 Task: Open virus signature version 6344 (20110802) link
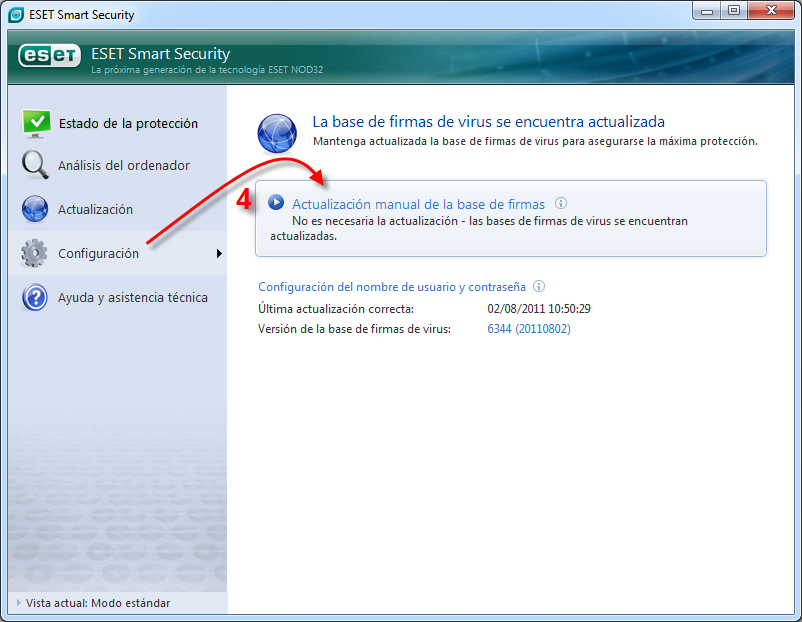coord(528,328)
